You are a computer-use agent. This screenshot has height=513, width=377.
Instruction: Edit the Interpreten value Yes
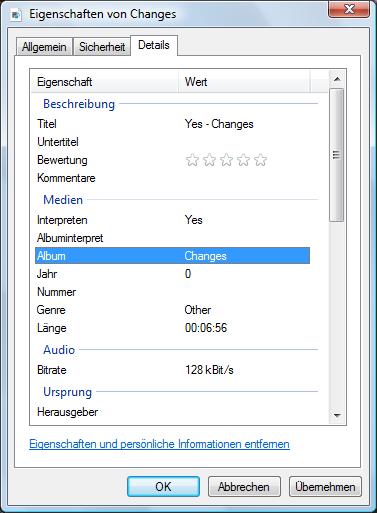point(193,220)
